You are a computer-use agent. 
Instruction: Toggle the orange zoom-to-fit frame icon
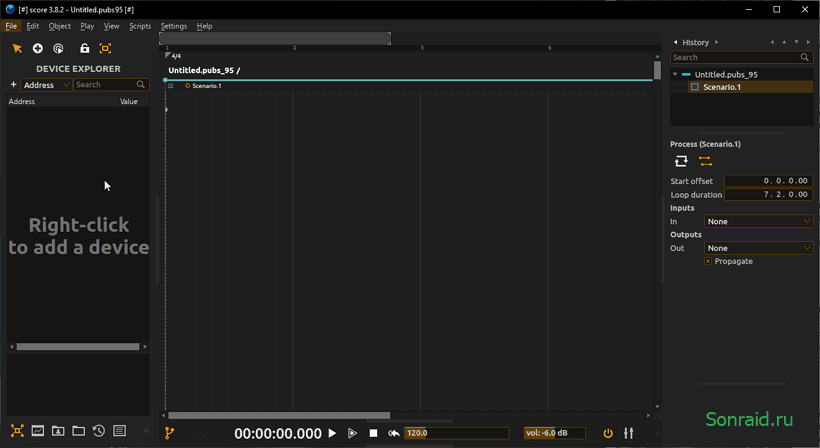click(x=105, y=49)
